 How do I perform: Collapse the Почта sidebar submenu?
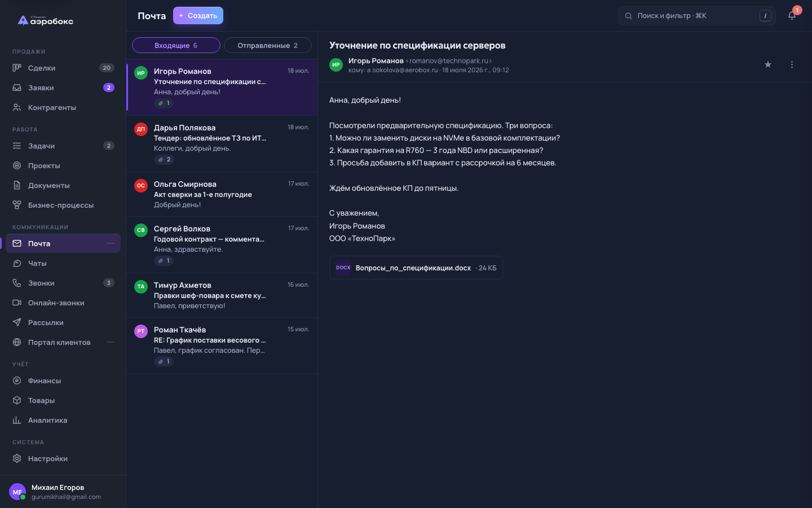[111, 243]
